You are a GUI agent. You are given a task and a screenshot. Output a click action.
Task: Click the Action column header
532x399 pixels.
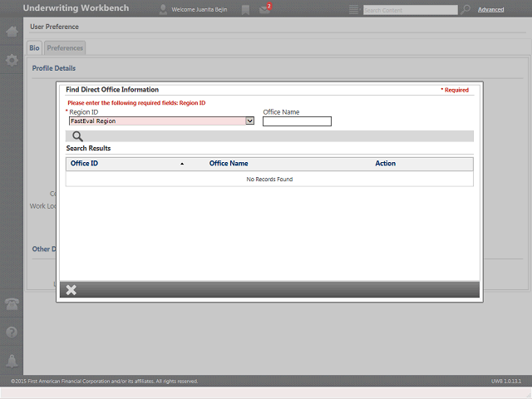tap(385, 163)
